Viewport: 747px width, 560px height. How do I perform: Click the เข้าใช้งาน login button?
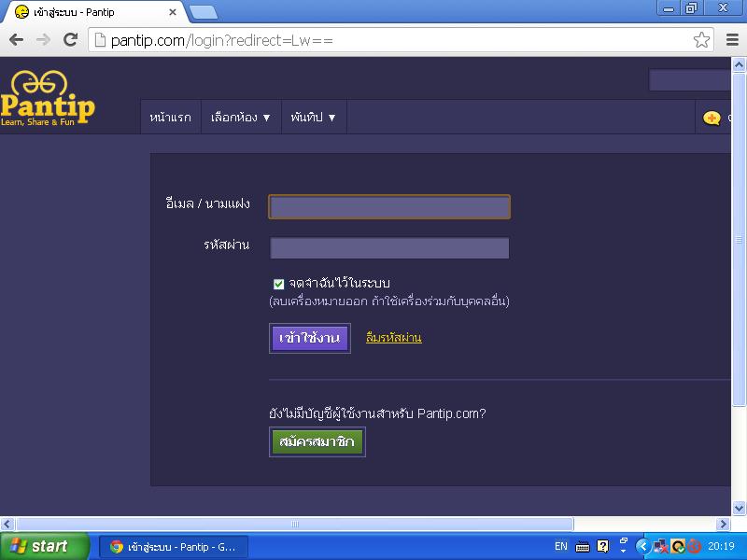tap(310, 338)
